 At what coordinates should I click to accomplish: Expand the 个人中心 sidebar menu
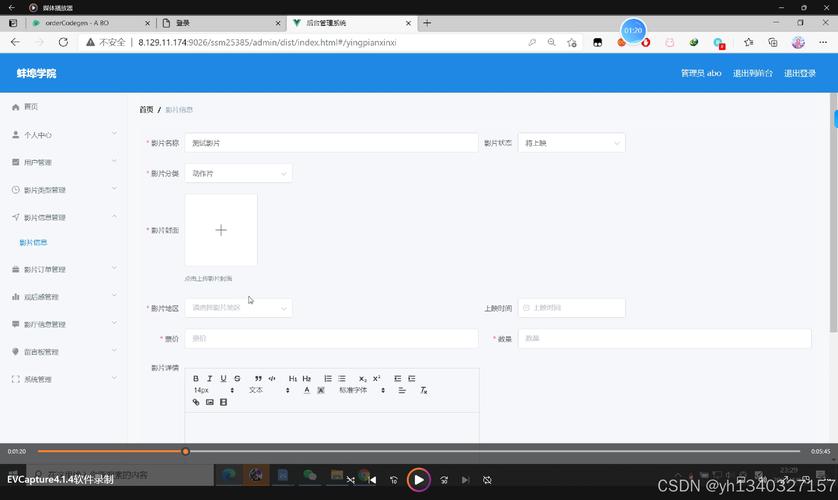(64, 135)
